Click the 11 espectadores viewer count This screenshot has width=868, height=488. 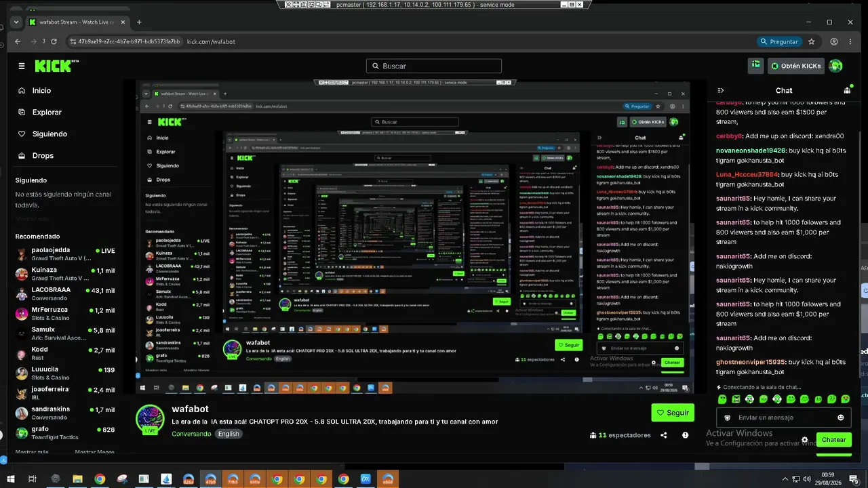coord(620,435)
